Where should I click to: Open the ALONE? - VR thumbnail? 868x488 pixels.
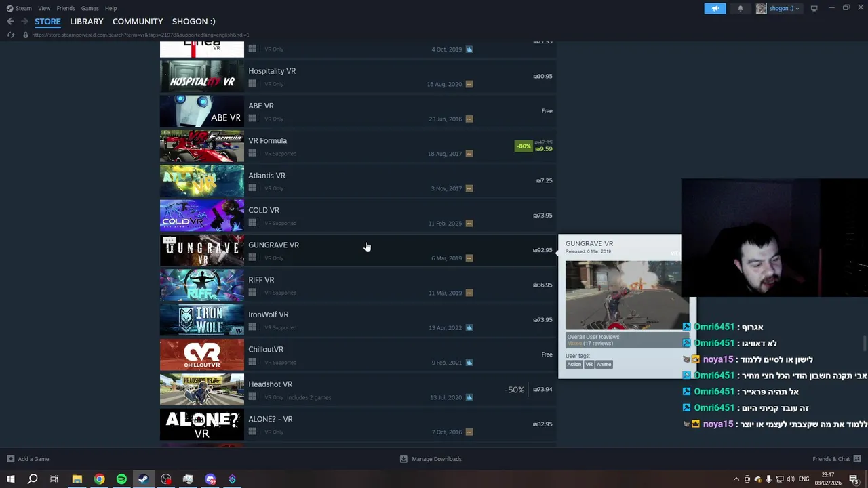pyautogui.click(x=201, y=424)
